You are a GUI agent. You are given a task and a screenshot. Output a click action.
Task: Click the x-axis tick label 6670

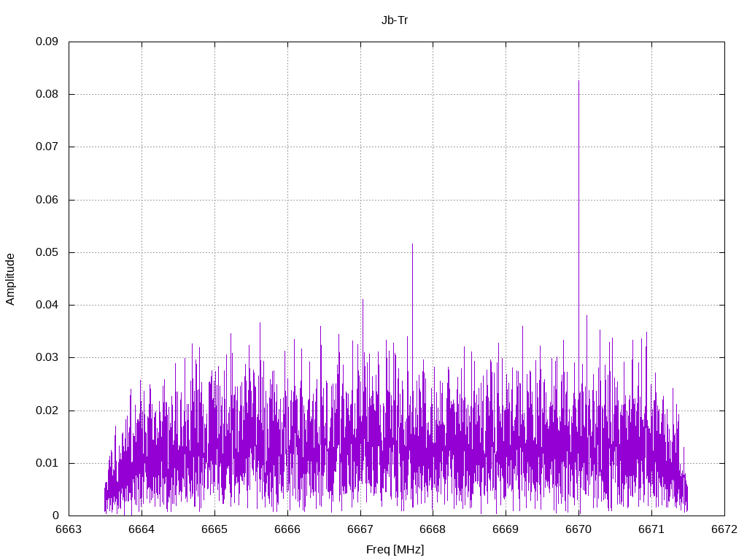point(578,529)
